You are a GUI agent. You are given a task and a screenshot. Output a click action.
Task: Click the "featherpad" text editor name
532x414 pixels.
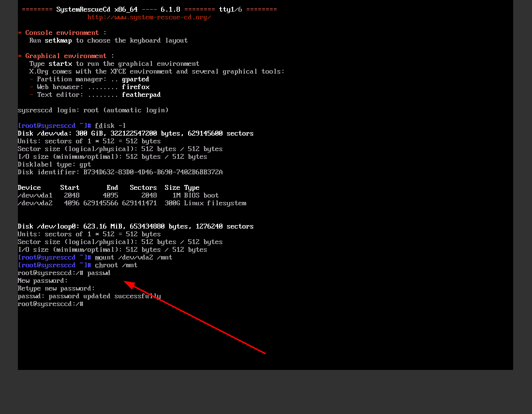point(141,95)
